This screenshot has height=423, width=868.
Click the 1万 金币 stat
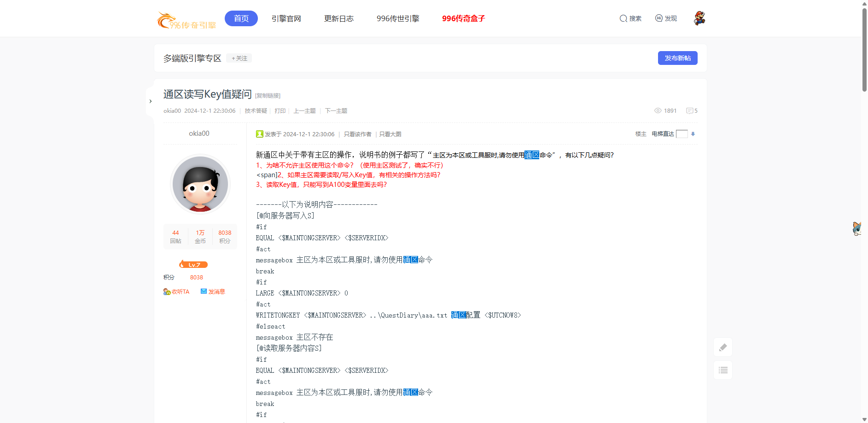(200, 237)
